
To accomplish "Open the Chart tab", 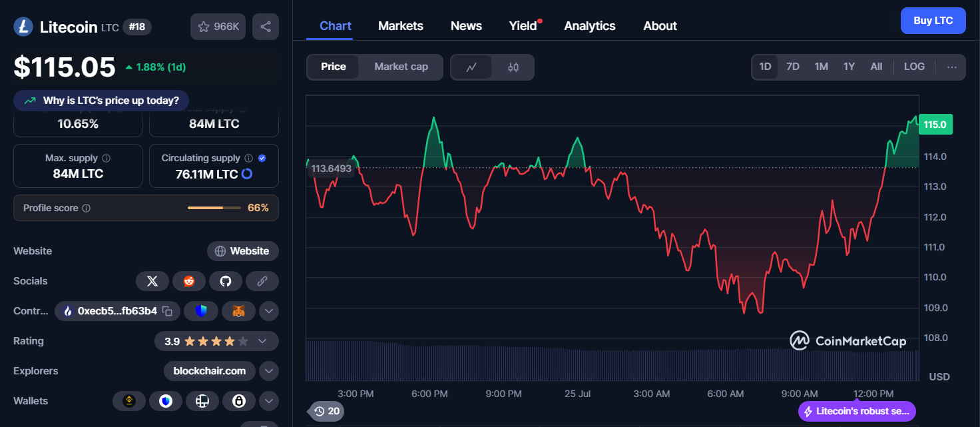I will (x=336, y=26).
